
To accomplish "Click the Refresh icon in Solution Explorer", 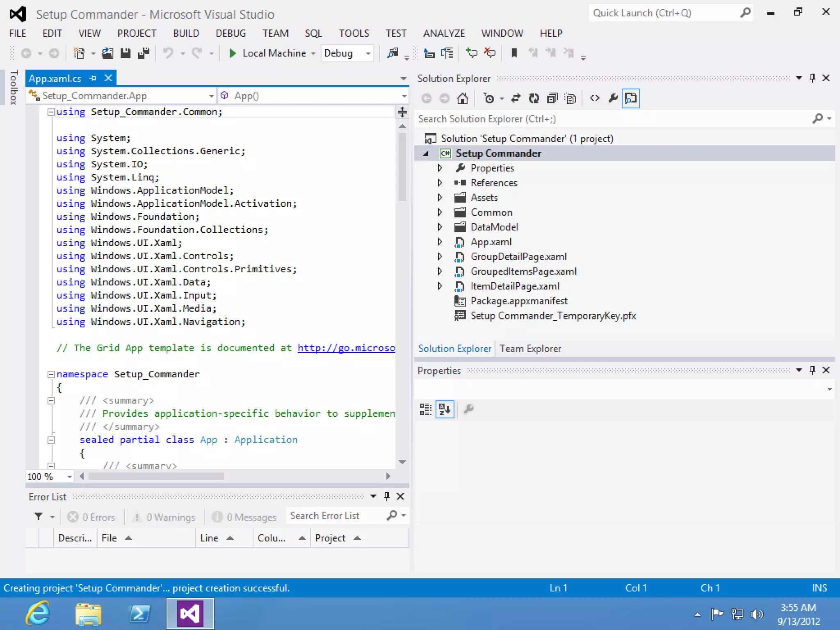I will point(534,98).
